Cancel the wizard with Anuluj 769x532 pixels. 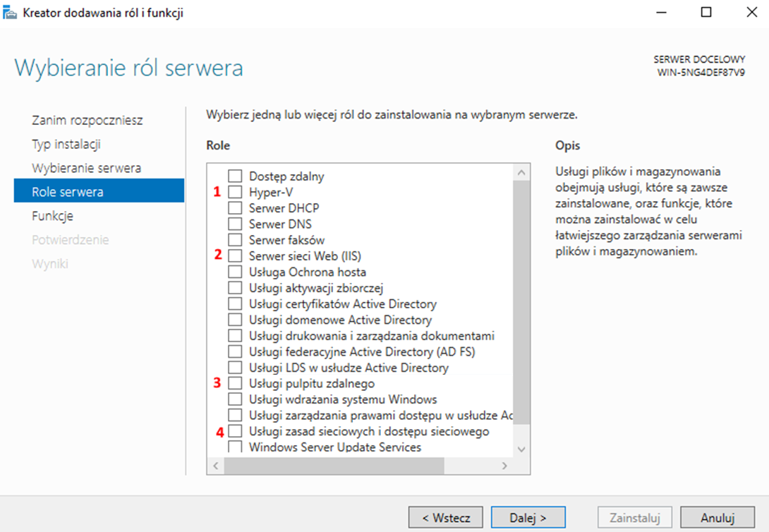click(717, 518)
